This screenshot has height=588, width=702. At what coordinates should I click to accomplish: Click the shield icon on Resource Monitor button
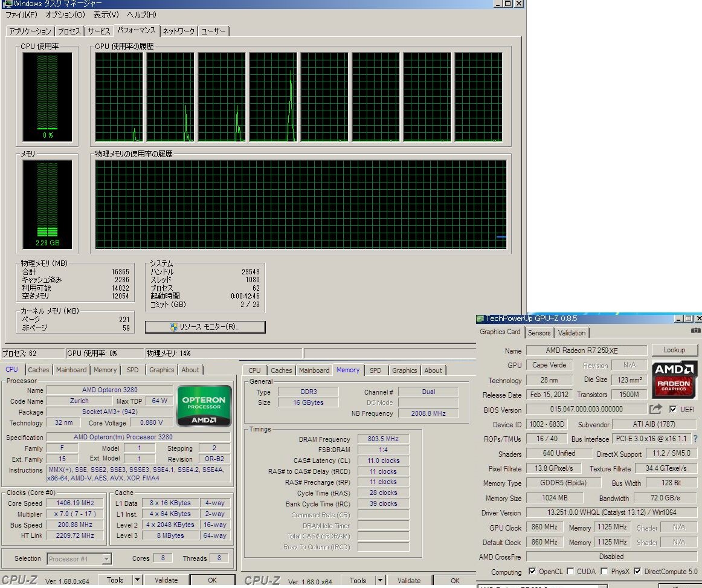coord(174,327)
